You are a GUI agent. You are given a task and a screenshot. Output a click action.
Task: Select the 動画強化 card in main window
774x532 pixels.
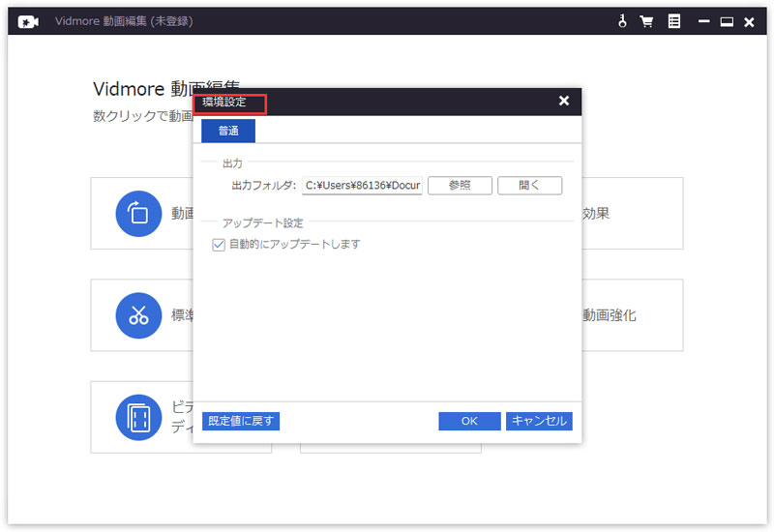coord(633,315)
